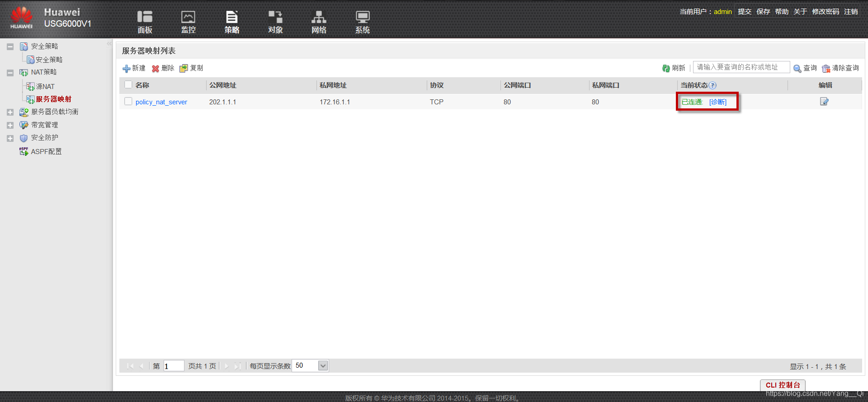Sort by 名称 column header
The width and height of the screenshot is (868, 402).
click(x=142, y=85)
